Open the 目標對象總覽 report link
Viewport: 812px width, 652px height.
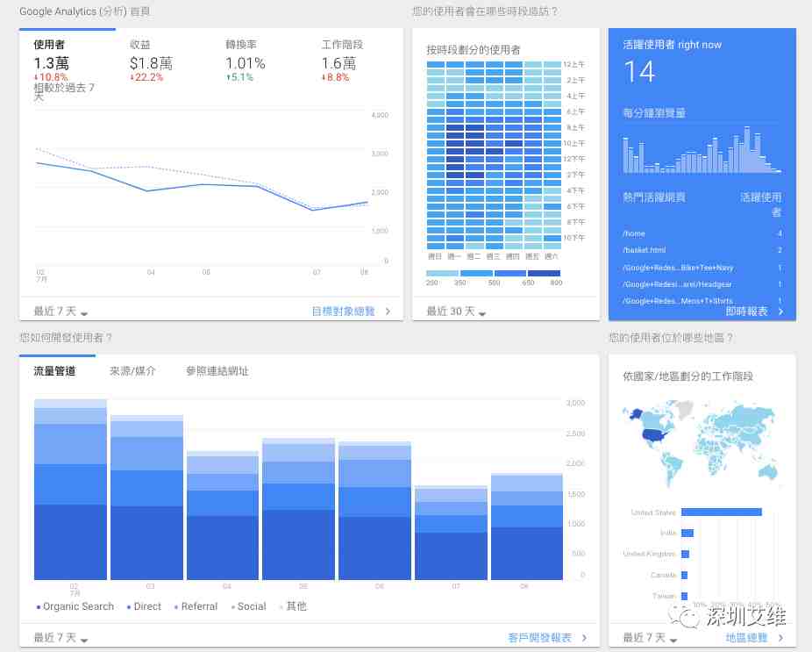(351, 312)
